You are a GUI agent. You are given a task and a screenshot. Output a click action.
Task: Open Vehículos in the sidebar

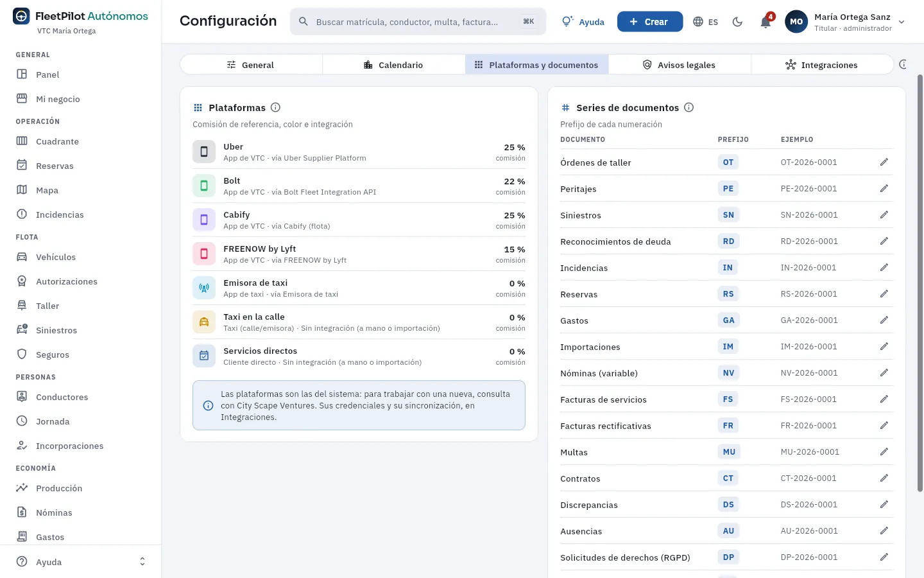coord(81,257)
